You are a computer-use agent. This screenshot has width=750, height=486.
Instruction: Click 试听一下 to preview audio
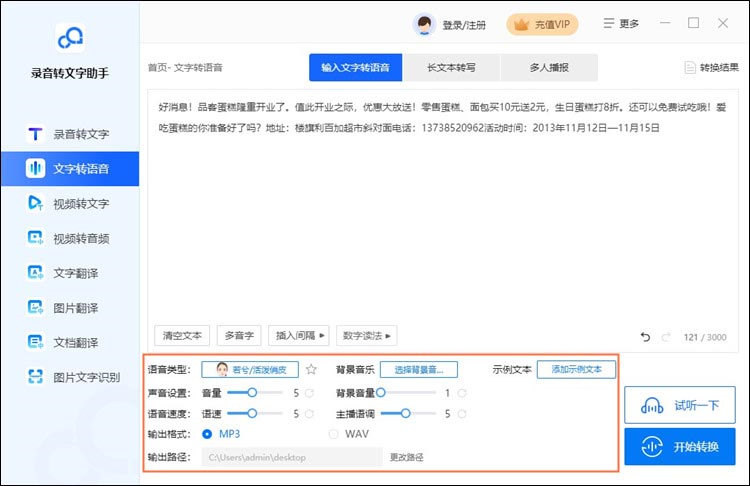(679, 405)
